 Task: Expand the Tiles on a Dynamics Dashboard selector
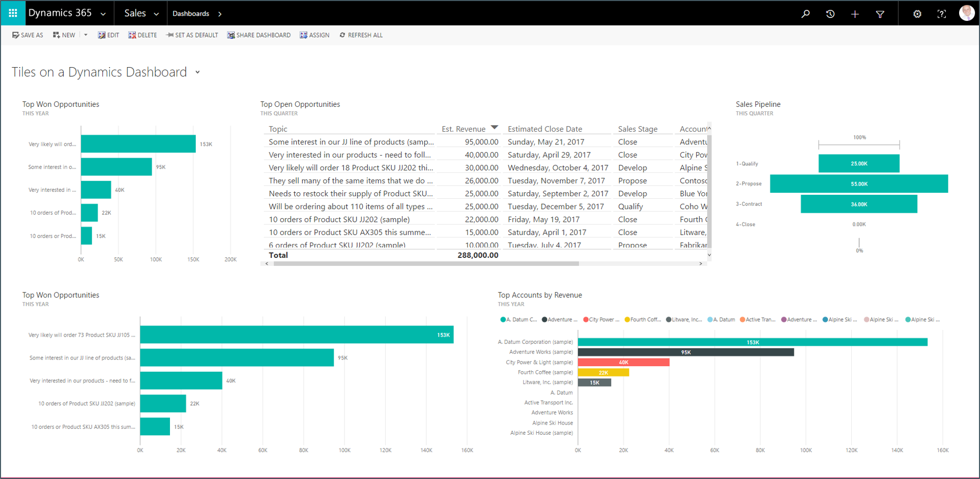pyautogui.click(x=198, y=72)
